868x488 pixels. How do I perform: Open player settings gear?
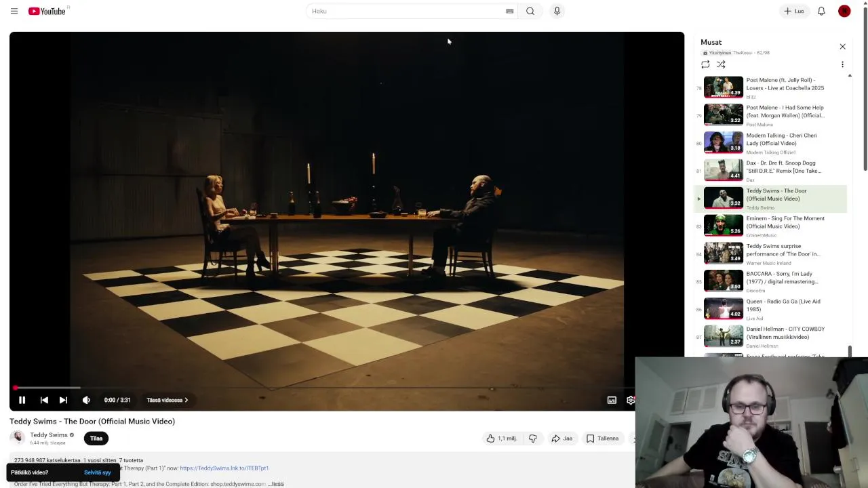coord(630,400)
